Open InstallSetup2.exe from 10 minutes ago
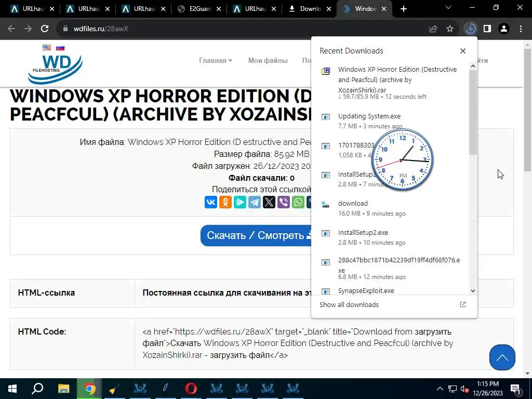 (x=391, y=237)
